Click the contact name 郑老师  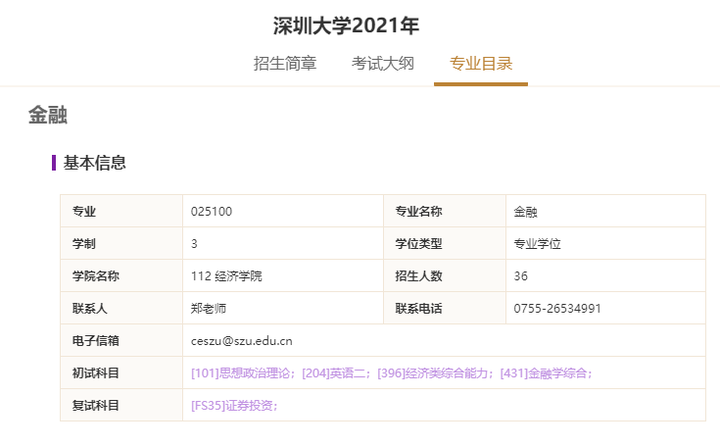(x=208, y=309)
